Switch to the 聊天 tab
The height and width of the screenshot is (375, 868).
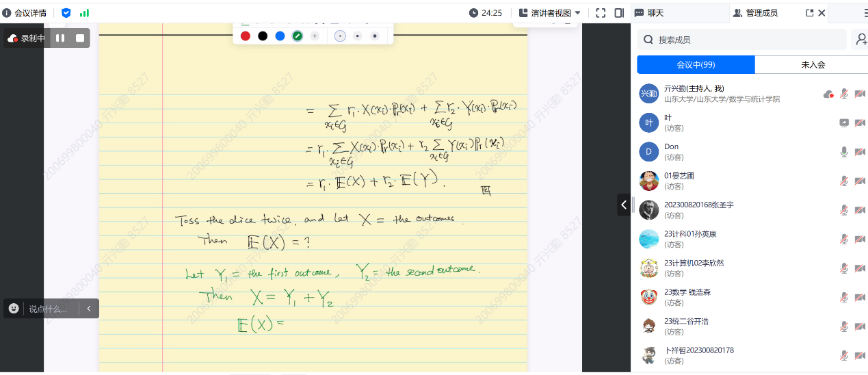655,12
